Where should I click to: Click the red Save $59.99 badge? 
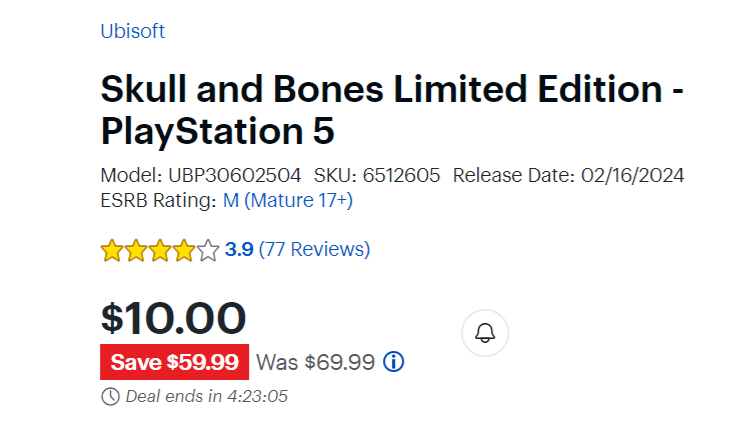tap(174, 361)
